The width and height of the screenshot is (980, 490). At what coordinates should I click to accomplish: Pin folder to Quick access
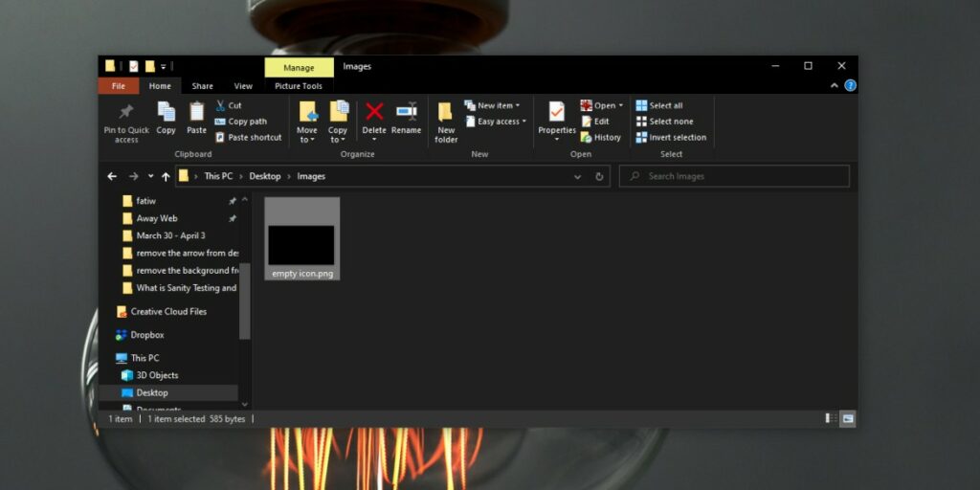point(126,122)
